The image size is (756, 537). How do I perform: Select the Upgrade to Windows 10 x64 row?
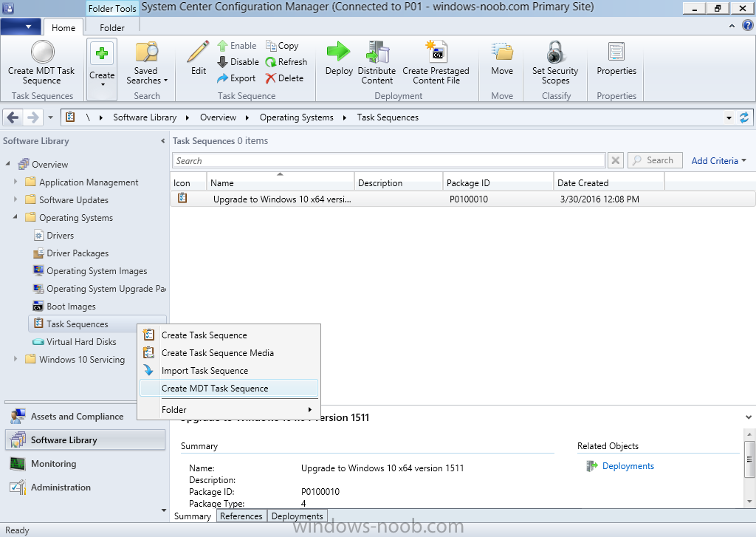pos(462,199)
